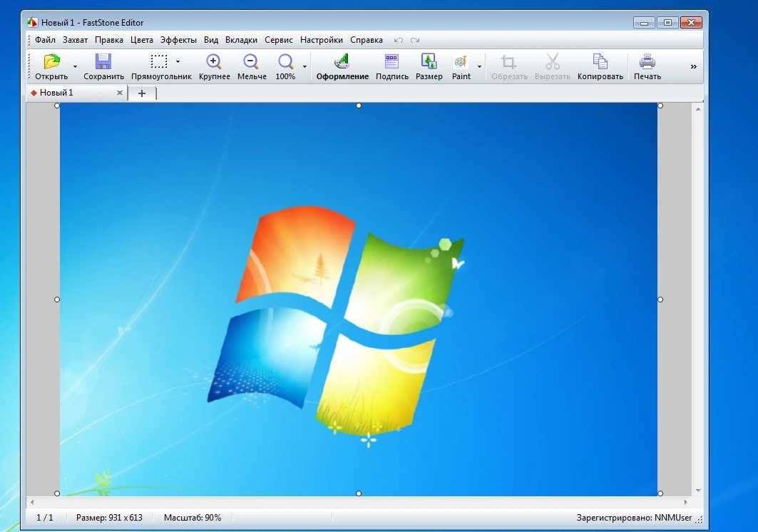Click the Обрезать crop icon

508,62
